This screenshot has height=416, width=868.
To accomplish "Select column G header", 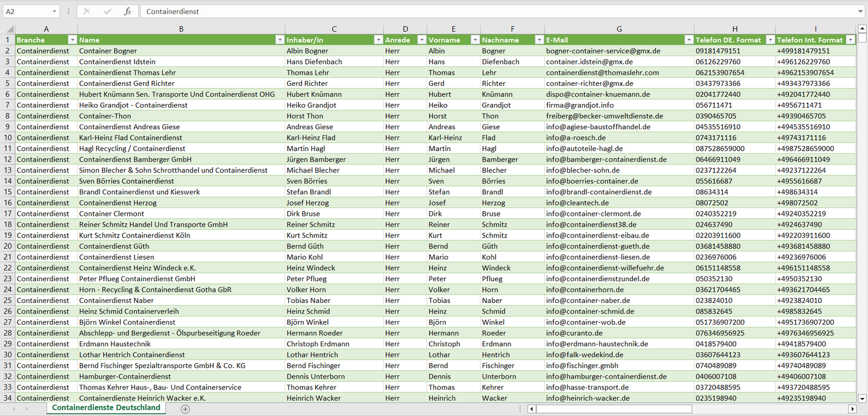I will (x=619, y=29).
